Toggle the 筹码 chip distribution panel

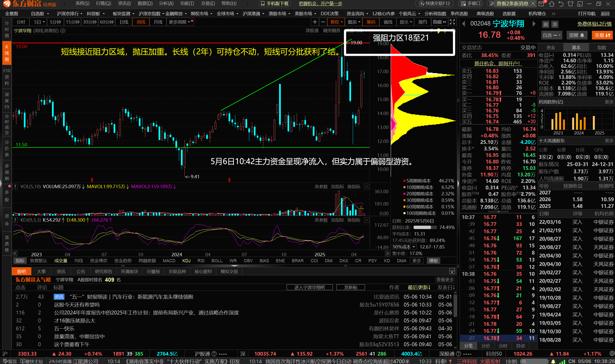(371, 22)
